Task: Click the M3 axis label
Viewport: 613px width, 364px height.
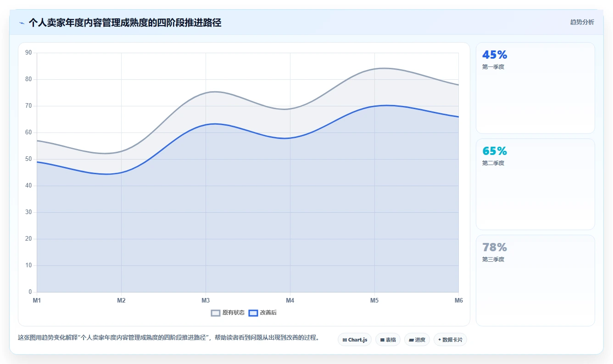Action: click(206, 301)
